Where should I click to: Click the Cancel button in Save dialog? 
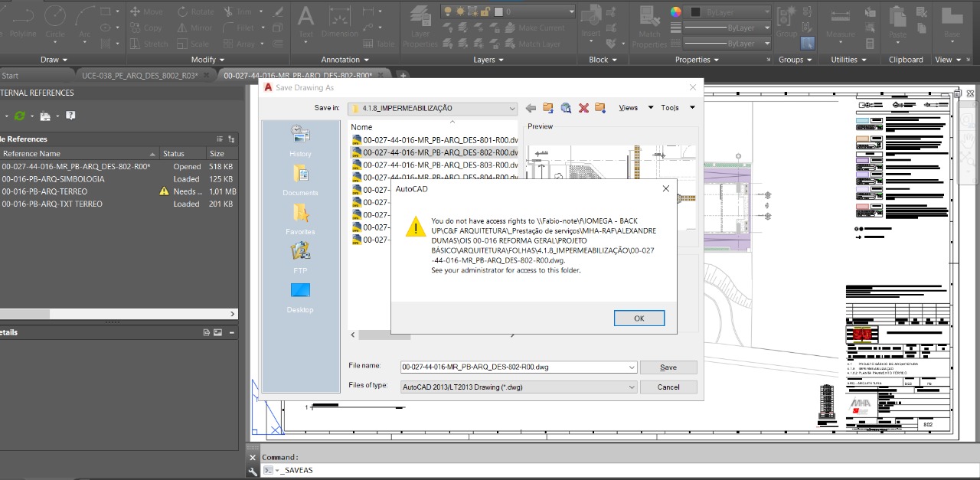point(668,387)
